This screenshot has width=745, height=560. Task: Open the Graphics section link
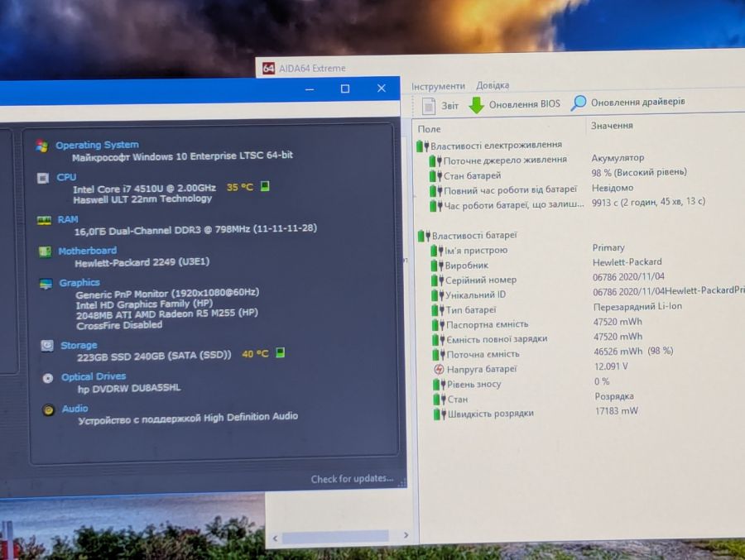pos(79,283)
